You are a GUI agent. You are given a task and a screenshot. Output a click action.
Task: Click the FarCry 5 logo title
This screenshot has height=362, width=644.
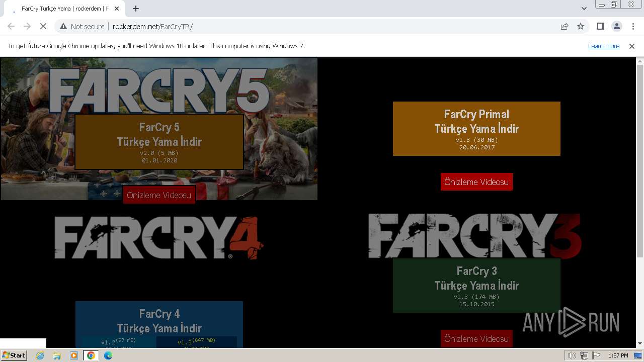tap(159, 91)
